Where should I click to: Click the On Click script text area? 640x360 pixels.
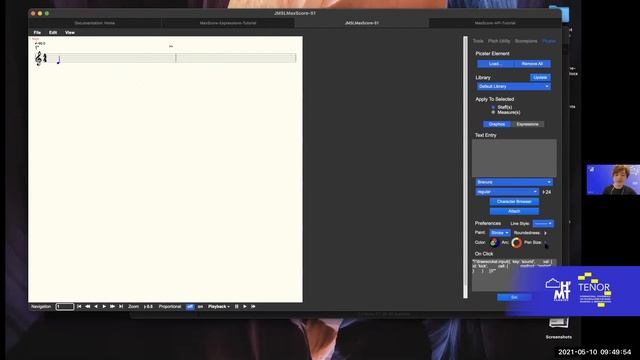tap(514, 275)
